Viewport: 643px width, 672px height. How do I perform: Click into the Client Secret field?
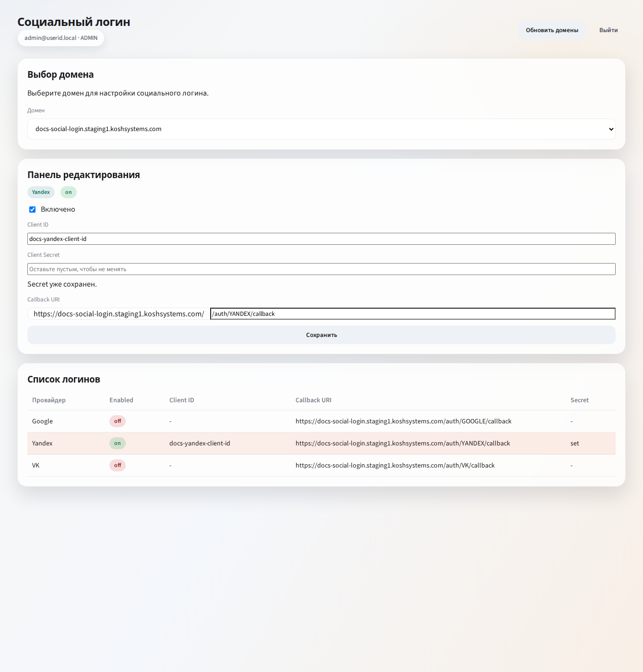(321, 269)
